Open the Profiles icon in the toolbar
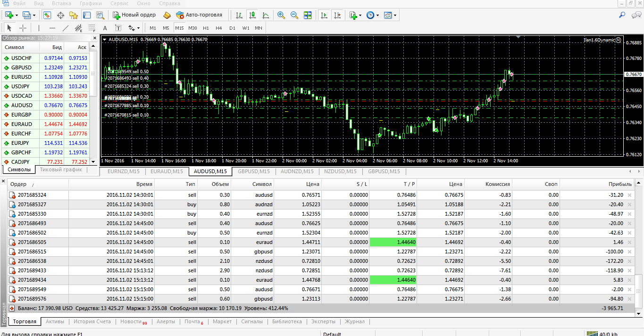644x336 pixels. (x=26, y=15)
